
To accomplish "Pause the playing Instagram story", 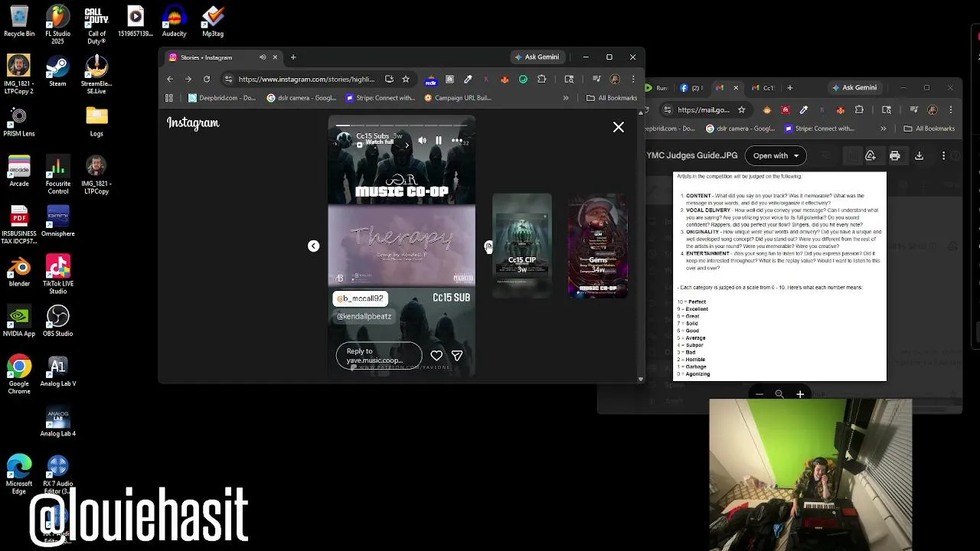I will [439, 141].
